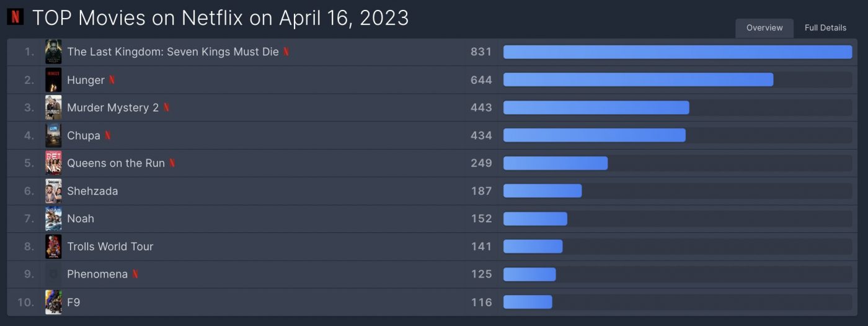Click the Netflix N icon beside Murder Mystery 2
The height and width of the screenshot is (326, 868).
pyautogui.click(x=166, y=107)
